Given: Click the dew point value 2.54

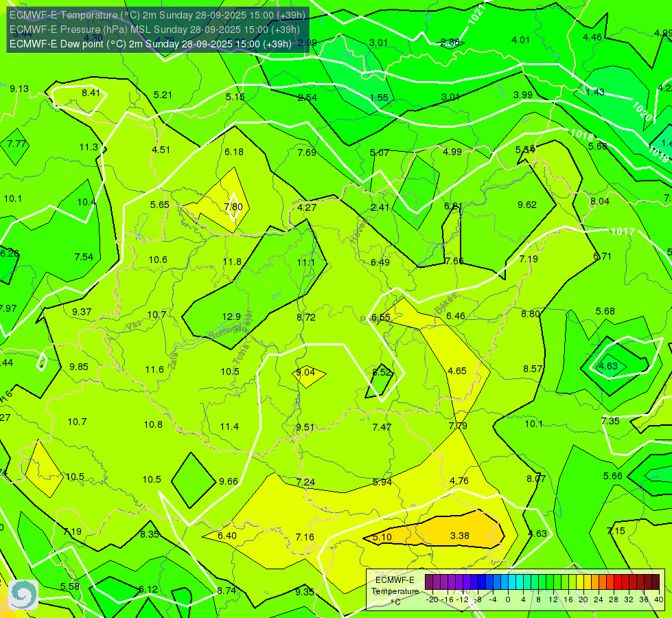Looking at the screenshot, I should coord(308,98).
